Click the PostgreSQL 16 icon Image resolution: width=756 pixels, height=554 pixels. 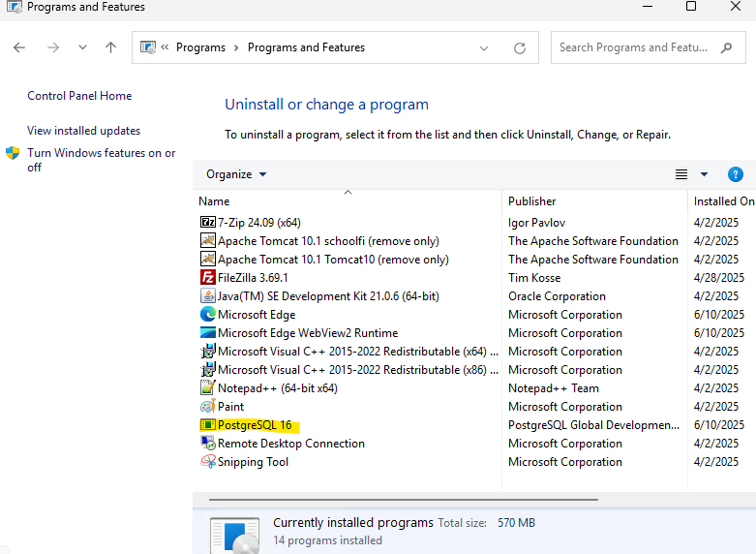208,424
